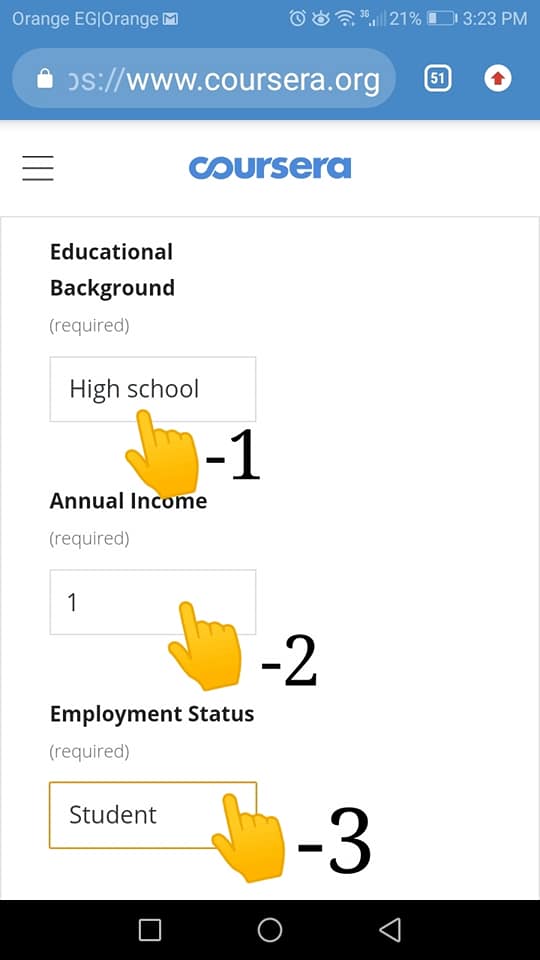Tap the coursera.org URL address bar
This screenshot has width=540, height=960.
[x=204, y=78]
